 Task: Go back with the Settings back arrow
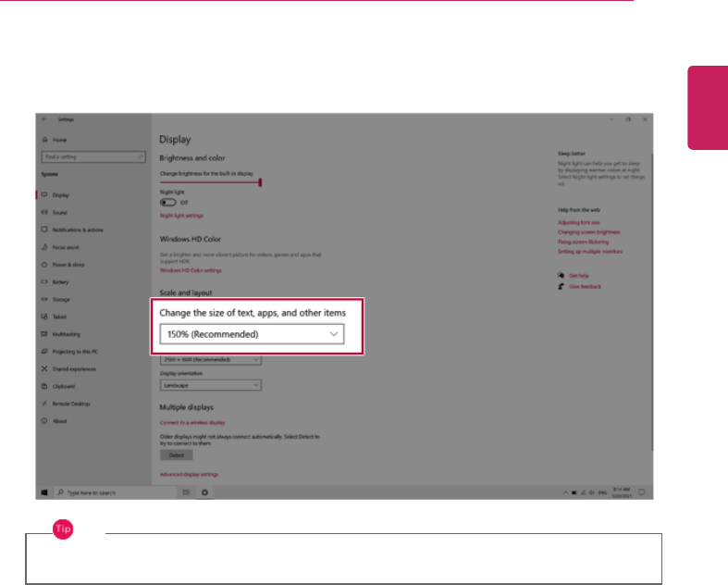pos(44,119)
